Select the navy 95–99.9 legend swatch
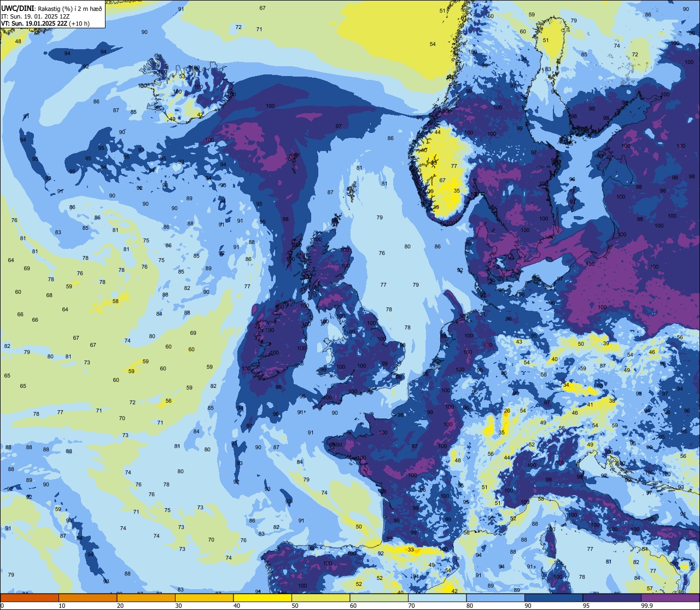Image resolution: width=700 pixels, height=610 pixels. (612, 597)
